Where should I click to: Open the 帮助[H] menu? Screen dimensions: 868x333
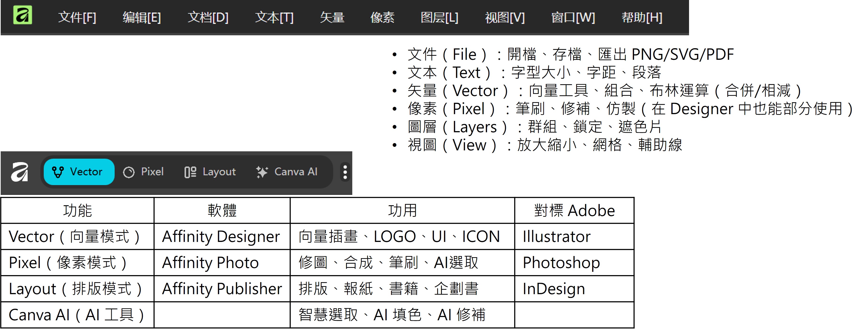(x=642, y=17)
